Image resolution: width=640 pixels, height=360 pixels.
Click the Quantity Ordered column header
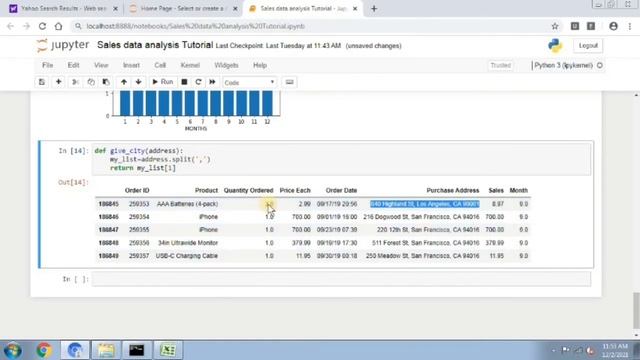coord(248,191)
